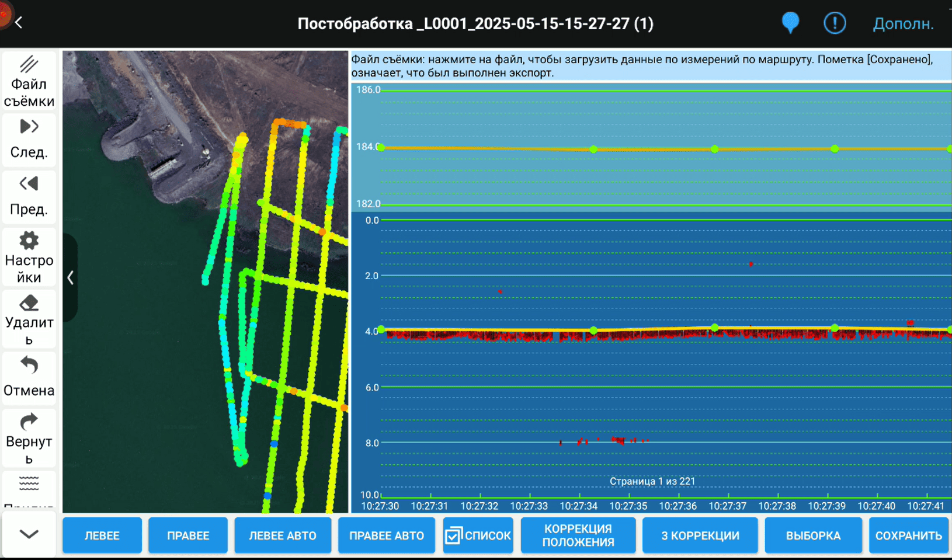Open КОРРЕКЦИЯ ПОЛОЖЕНИЯ
The height and width of the screenshot is (560, 952).
[578, 535]
